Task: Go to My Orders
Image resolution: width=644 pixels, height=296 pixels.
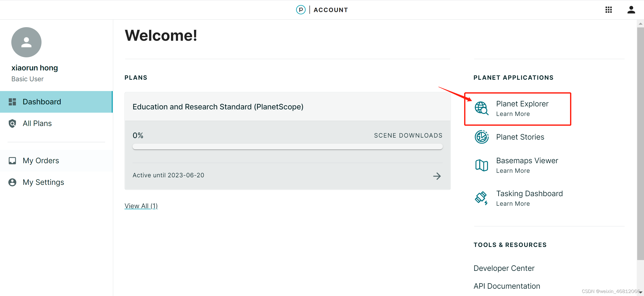Action: pos(56,161)
